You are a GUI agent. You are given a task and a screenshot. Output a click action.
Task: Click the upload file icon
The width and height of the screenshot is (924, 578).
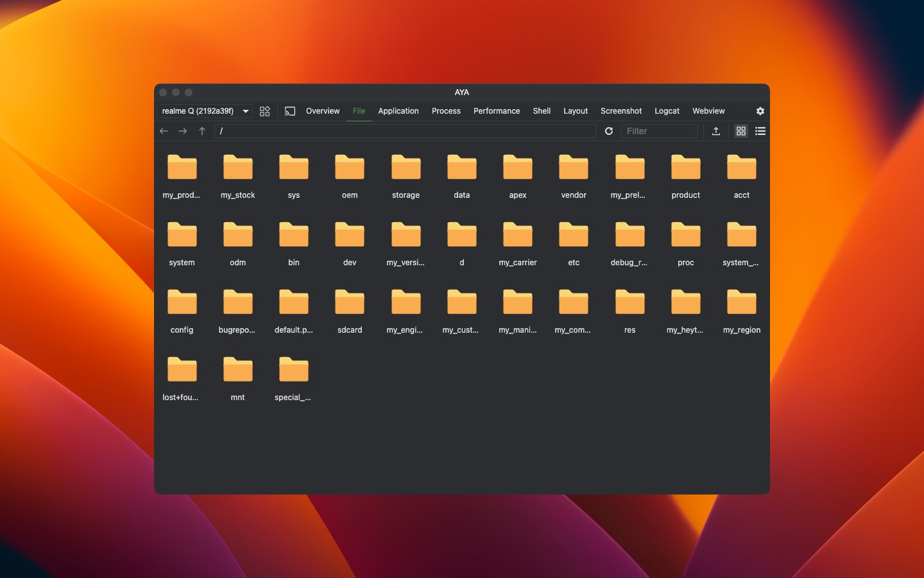pyautogui.click(x=716, y=131)
